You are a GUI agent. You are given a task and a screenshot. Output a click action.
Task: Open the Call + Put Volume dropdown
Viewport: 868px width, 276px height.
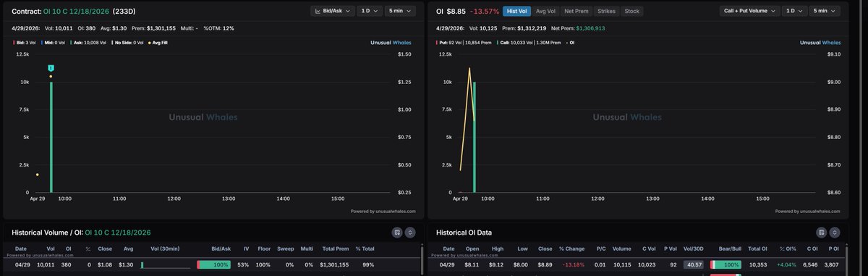pyautogui.click(x=750, y=11)
